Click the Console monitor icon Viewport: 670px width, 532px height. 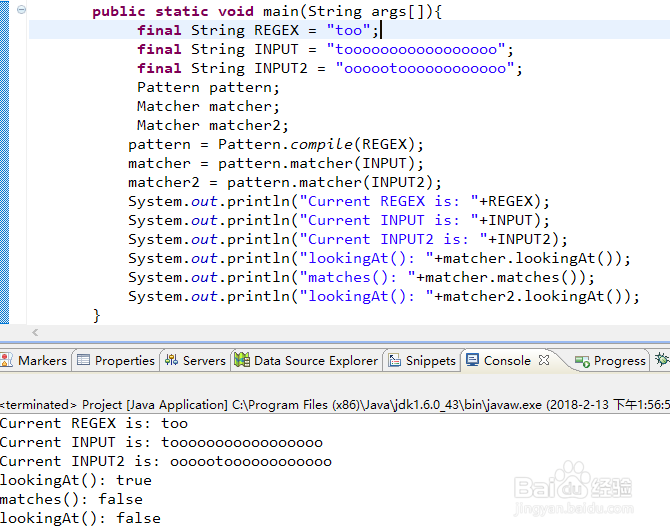coord(472,360)
